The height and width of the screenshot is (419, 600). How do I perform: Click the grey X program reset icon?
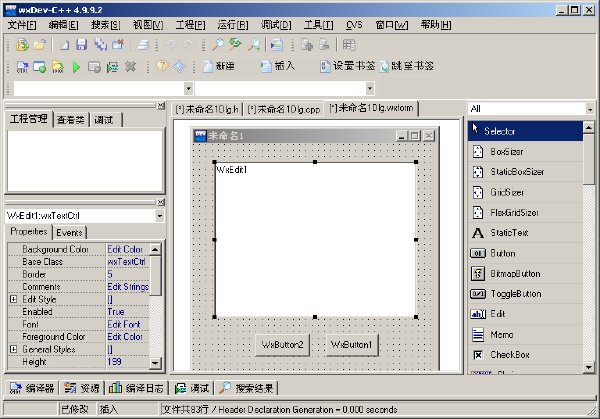click(x=130, y=67)
